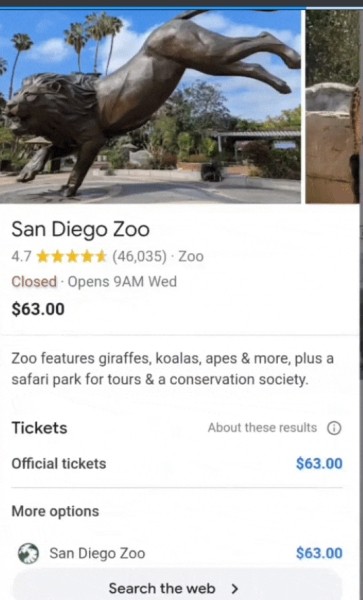Open the Official tickets row
This screenshot has width=363, height=600.
click(177, 464)
